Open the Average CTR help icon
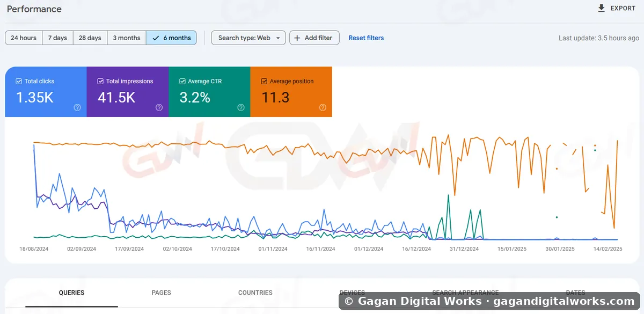This screenshot has height=314, width=644. click(241, 107)
